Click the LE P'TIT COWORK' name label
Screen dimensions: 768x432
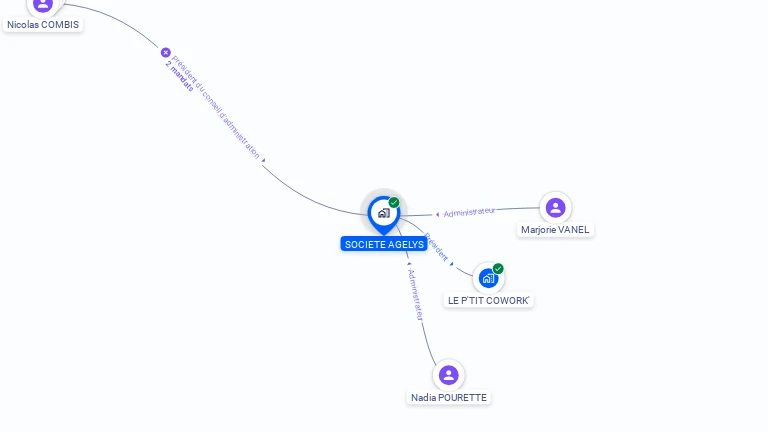488,300
